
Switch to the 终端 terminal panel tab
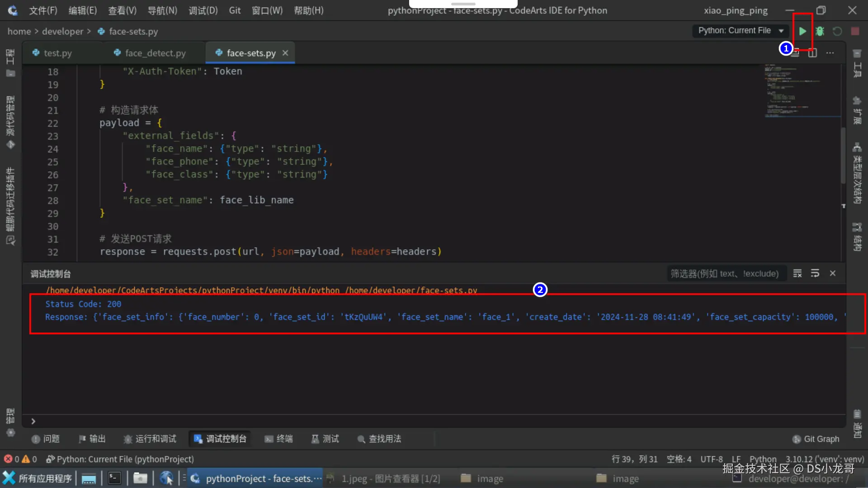279,439
